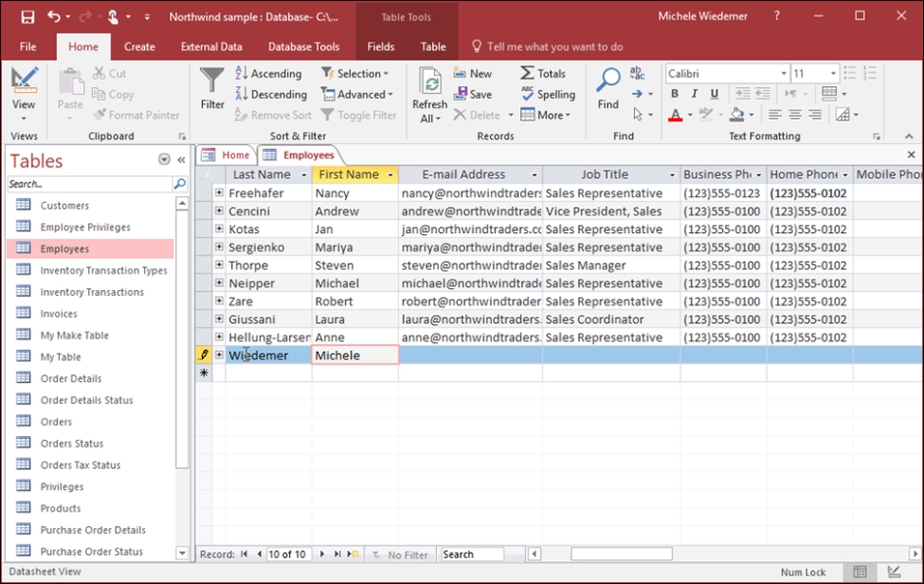
Task: Apply Italic formatting
Action: click(694, 94)
